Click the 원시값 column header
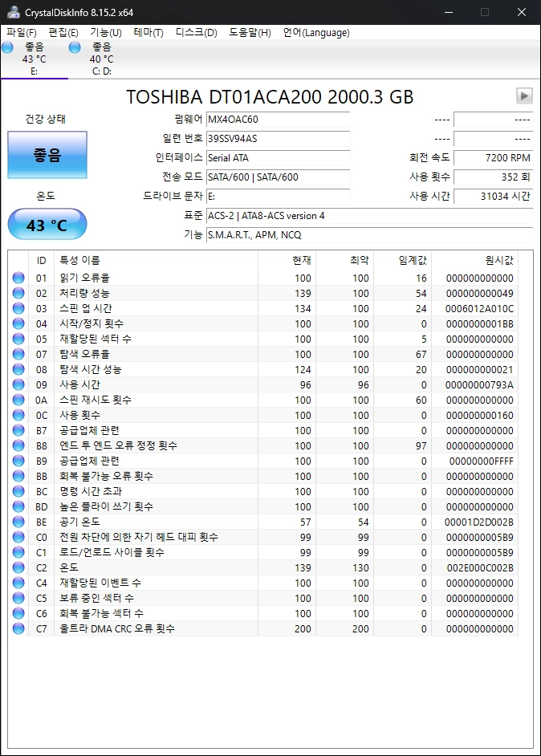 (x=475, y=260)
